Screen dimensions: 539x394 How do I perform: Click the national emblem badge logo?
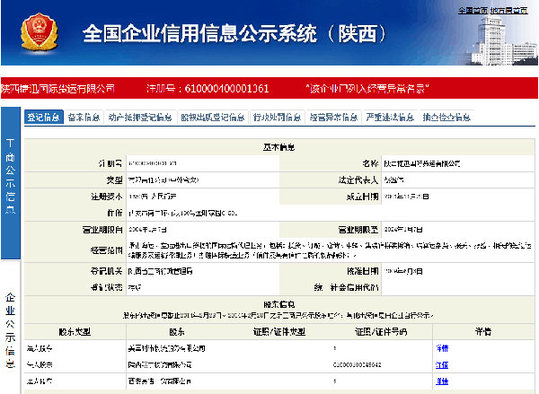click(x=39, y=32)
